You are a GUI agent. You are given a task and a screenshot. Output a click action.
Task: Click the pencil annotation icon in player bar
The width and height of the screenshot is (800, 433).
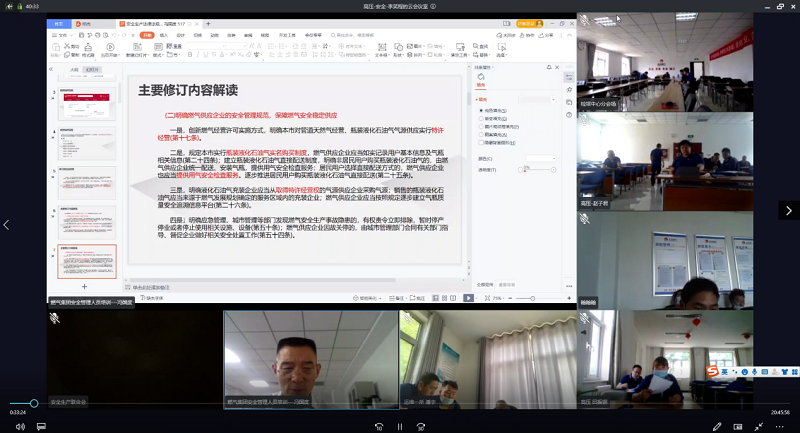pyautogui.click(x=717, y=425)
